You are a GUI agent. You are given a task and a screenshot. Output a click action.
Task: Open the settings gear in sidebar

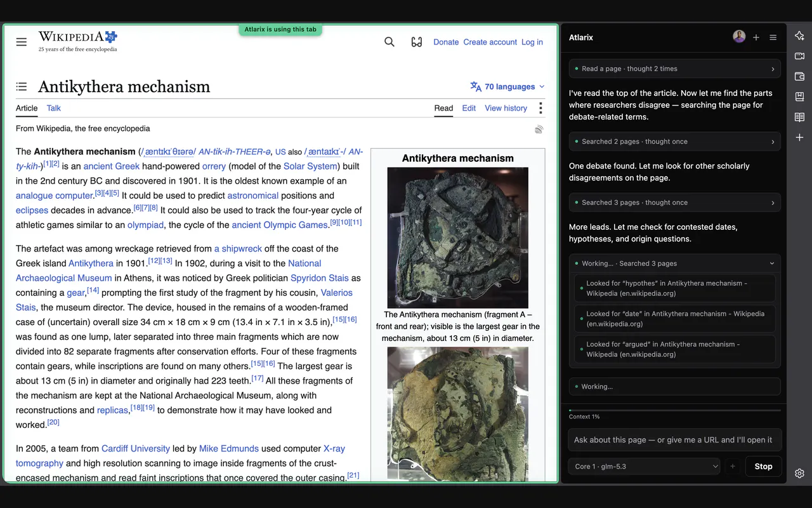click(x=799, y=473)
